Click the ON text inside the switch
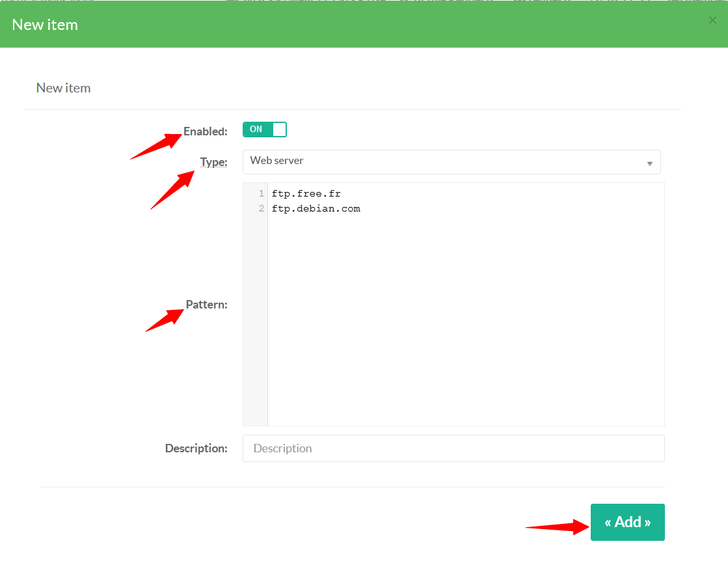The image size is (728, 561). click(x=256, y=130)
